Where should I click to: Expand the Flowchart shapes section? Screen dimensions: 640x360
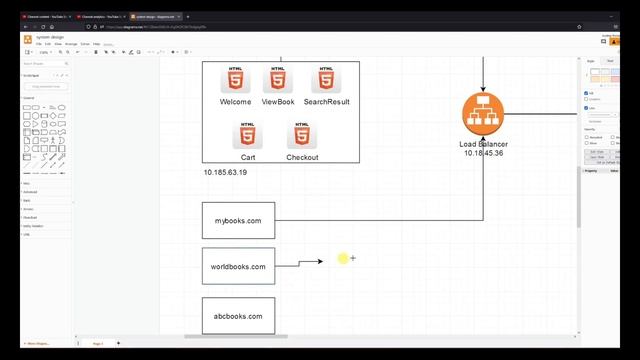[x=29, y=218]
